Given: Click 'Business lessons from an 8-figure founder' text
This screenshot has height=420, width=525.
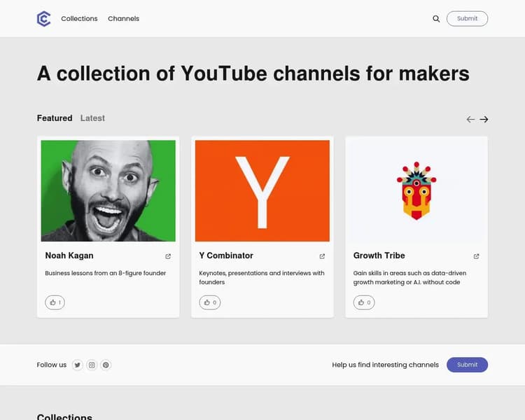Looking at the screenshot, I should [106, 273].
